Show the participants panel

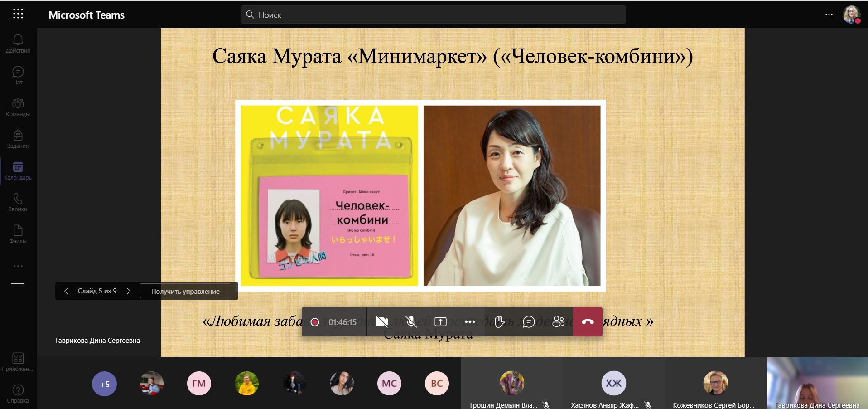[558, 322]
